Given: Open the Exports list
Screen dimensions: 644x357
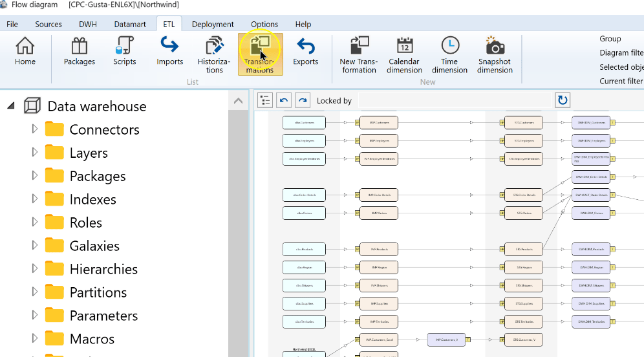Looking at the screenshot, I should 306,51.
